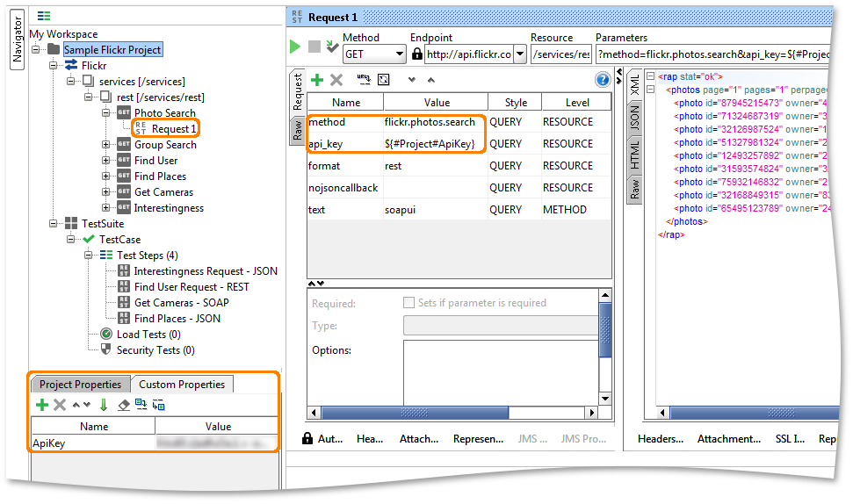
Task: Click the Load Tests clock icon
Action: coord(106,334)
